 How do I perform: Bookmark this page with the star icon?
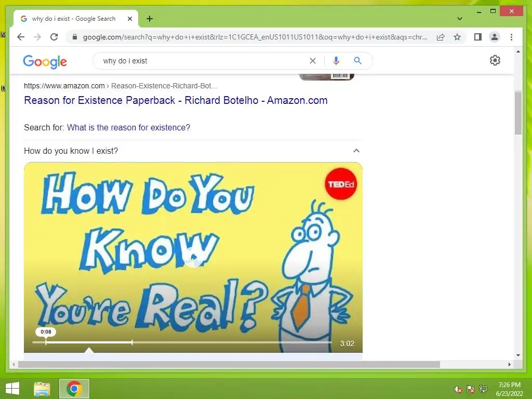click(457, 37)
